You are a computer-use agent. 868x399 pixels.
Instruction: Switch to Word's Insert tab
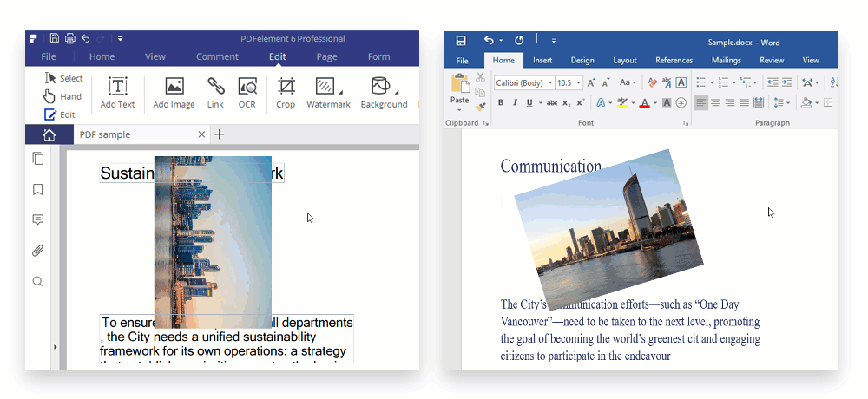point(542,61)
